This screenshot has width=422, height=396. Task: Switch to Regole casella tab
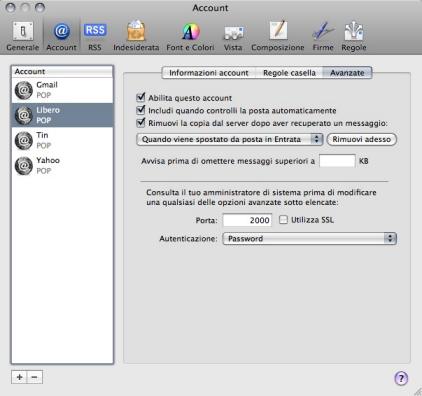[289, 73]
